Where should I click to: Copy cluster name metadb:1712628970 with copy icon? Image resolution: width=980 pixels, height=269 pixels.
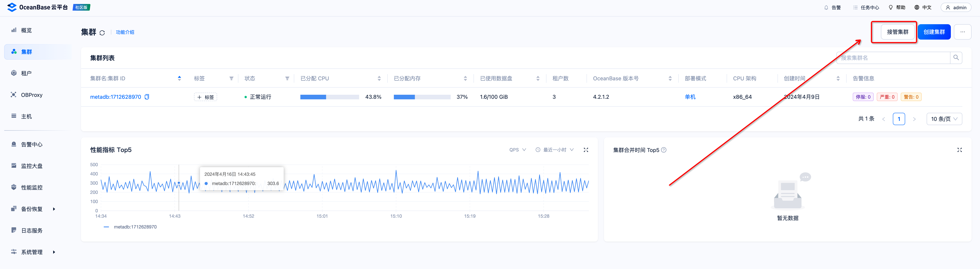pos(147,97)
